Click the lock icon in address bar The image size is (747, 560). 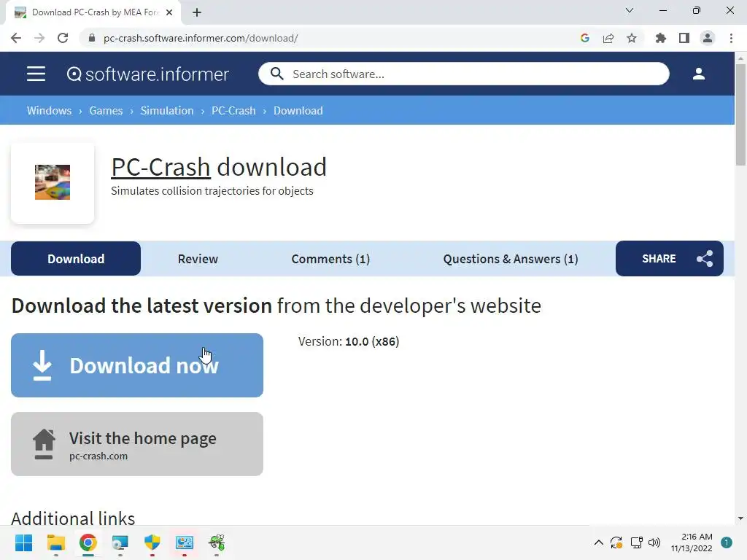pyautogui.click(x=92, y=38)
